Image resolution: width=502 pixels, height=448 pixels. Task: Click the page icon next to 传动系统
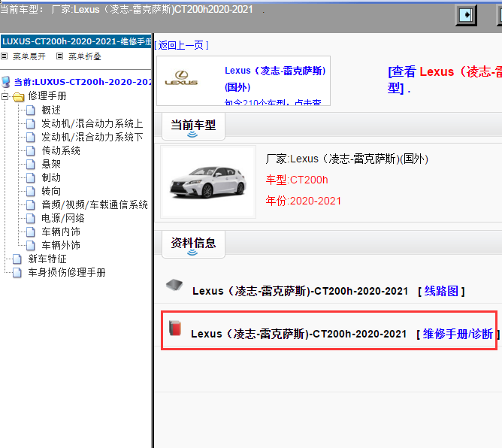(x=30, y=150)
